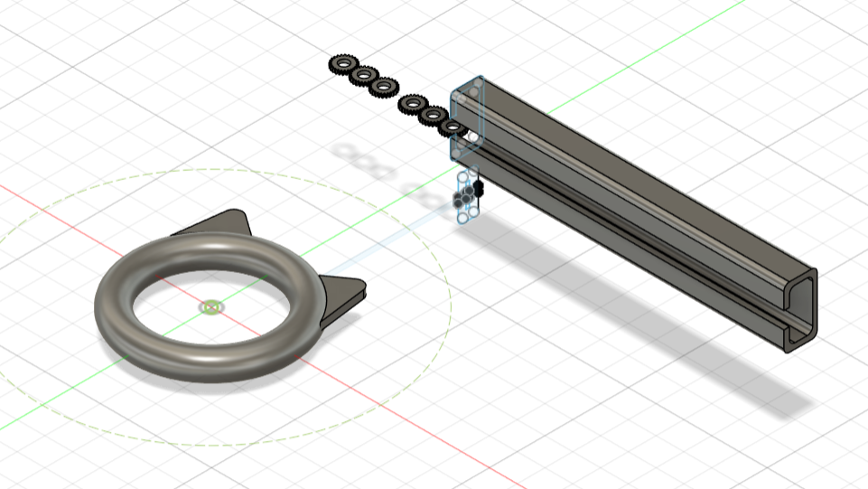The height and width of the screenshot is (489, 868).
Task: Select the hex bolt cluster below rail end
Action: click(468, 195)
